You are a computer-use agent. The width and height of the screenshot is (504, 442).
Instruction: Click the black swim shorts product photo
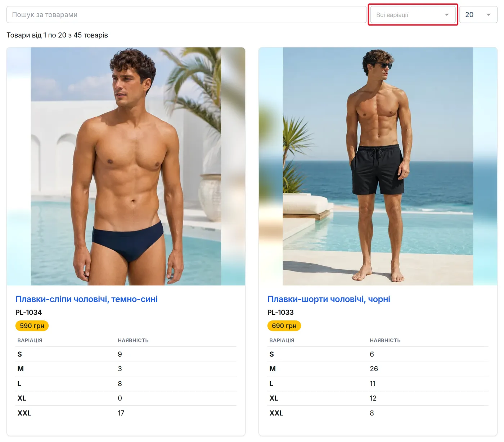tap(378, 167)
